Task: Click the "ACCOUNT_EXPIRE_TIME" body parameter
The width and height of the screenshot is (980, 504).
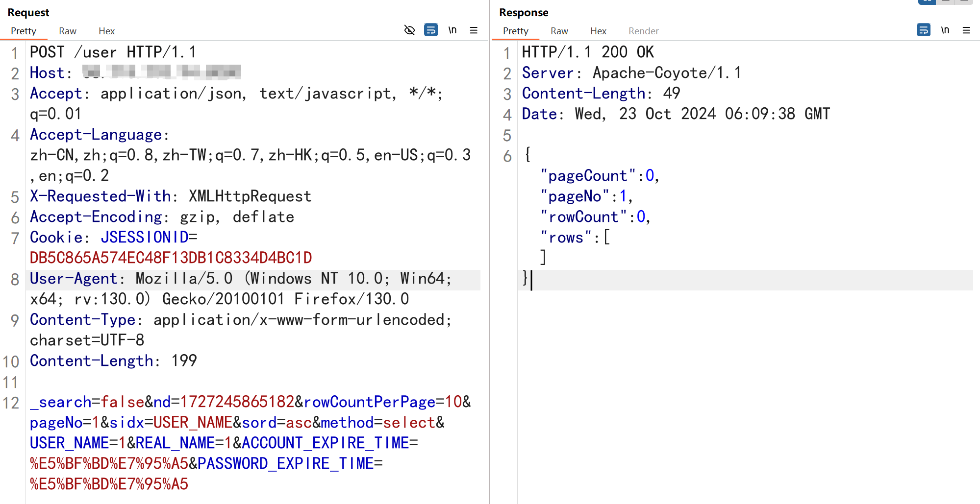Action: (x=326, y=443)
